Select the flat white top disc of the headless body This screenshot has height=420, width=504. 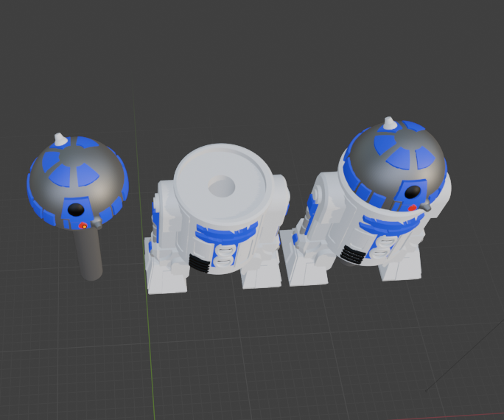click(x=223, y=183)
